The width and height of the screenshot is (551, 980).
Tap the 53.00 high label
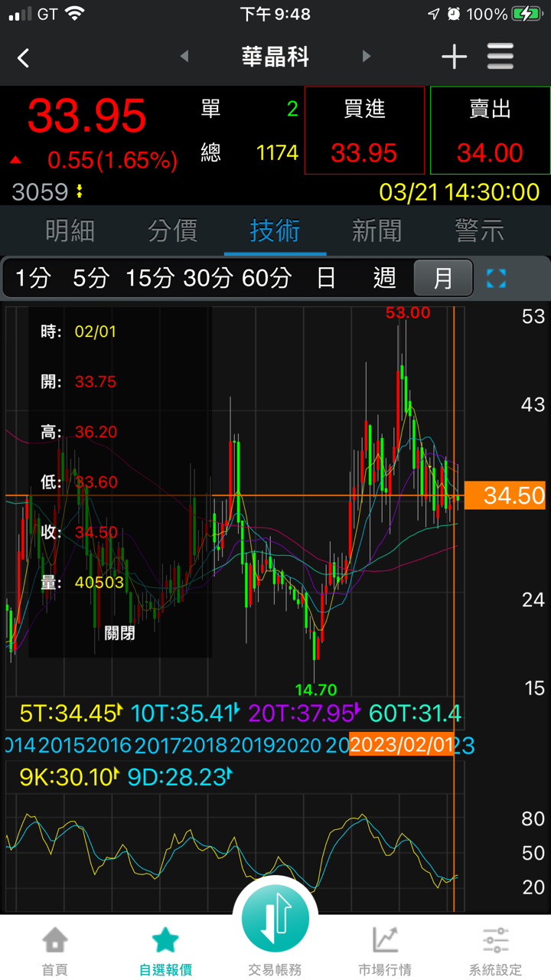(408, 312)
